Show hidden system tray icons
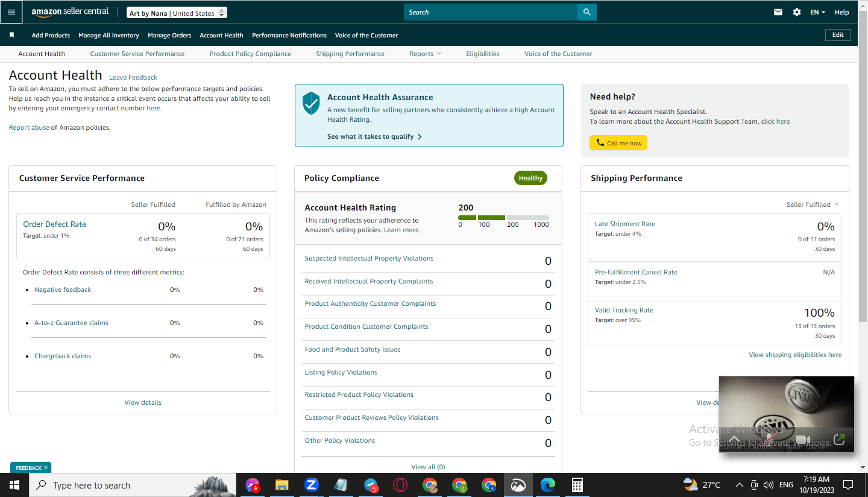Viewport: 868px width, 497px height. 740,485
